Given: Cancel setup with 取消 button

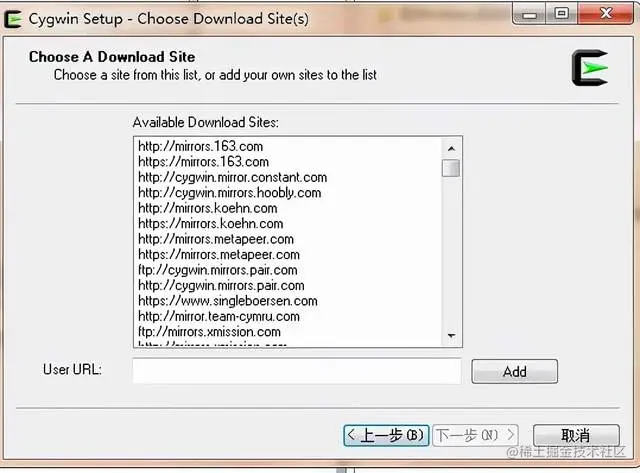Looking at the screenshot, I should pos(576,435).
